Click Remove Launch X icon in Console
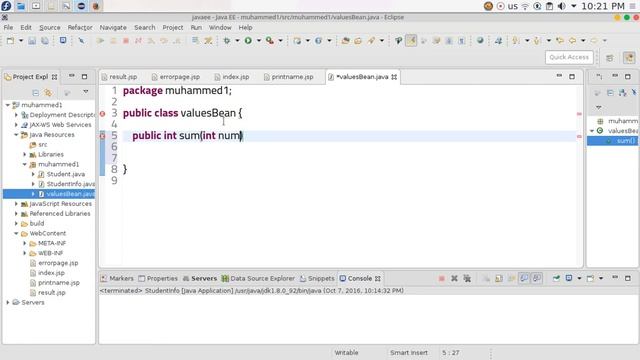 click(454, 278)
